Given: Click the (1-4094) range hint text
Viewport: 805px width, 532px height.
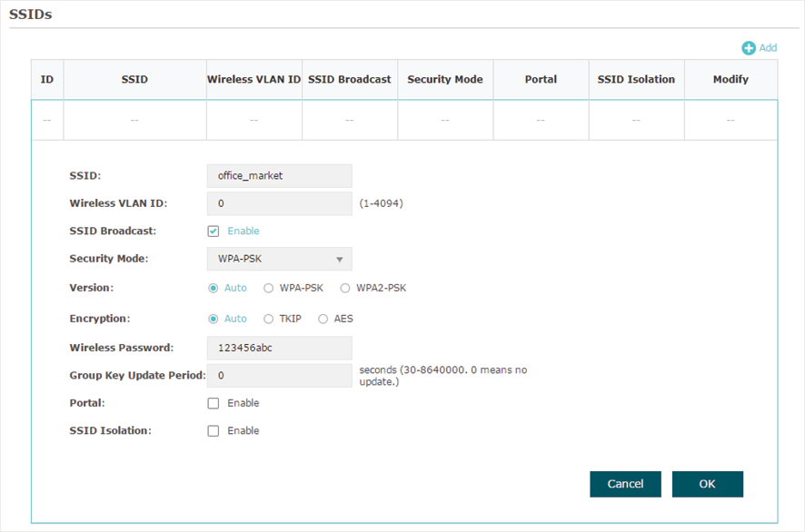Looking at the screenshot, I should pyautogui.click(x=381, y=203).
